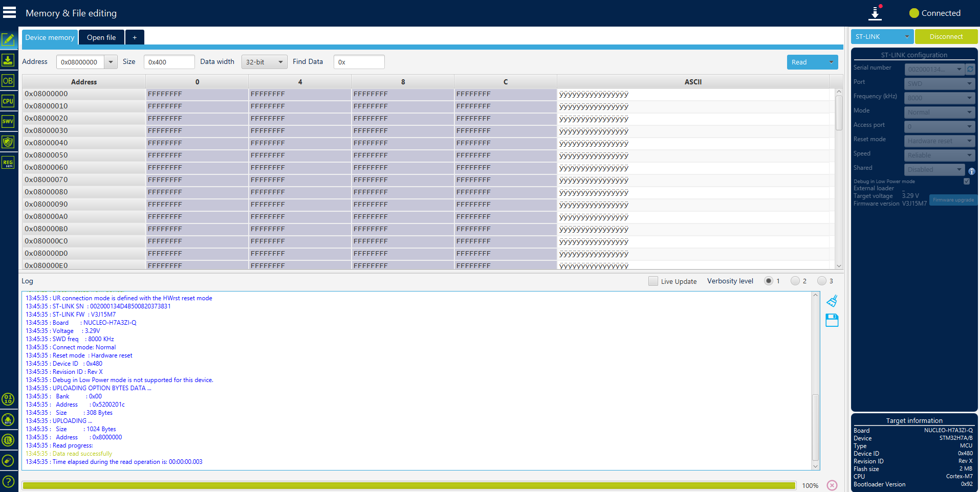Save the log using the floppy disk icon
This screenshot has width=980, height=492.
click(832, 321)
